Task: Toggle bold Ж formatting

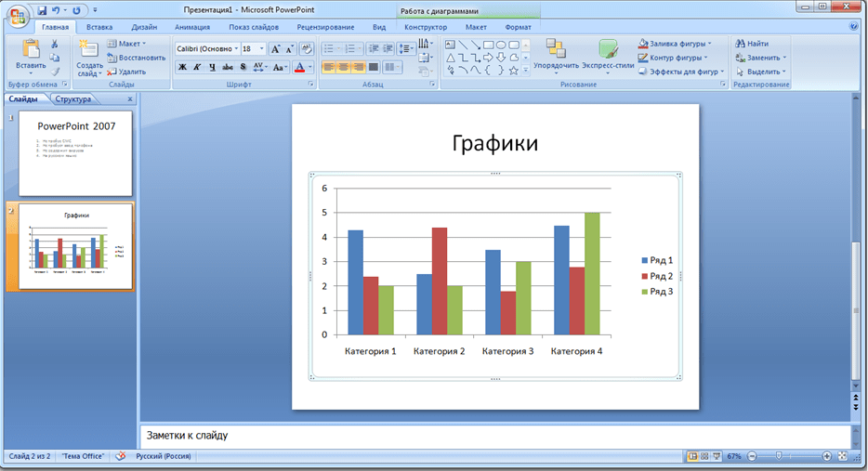Action: pyautogui.click(x=182, y=67)
